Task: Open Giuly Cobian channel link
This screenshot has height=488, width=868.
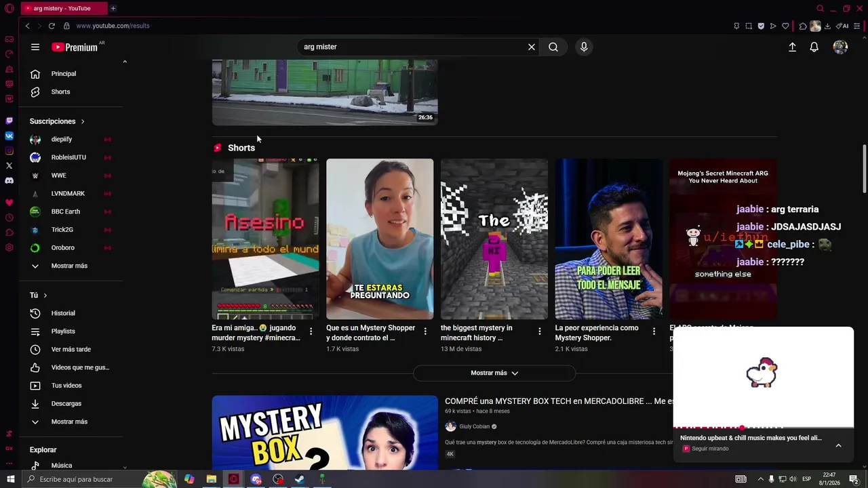Action: tap(474, 426)
